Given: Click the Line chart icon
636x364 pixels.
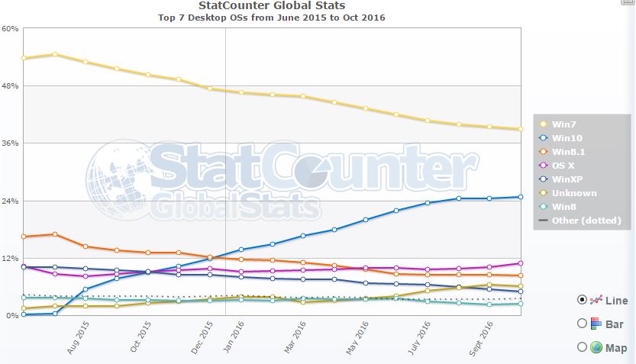Looking at the screenshot, I should click(x=597, y=301).
